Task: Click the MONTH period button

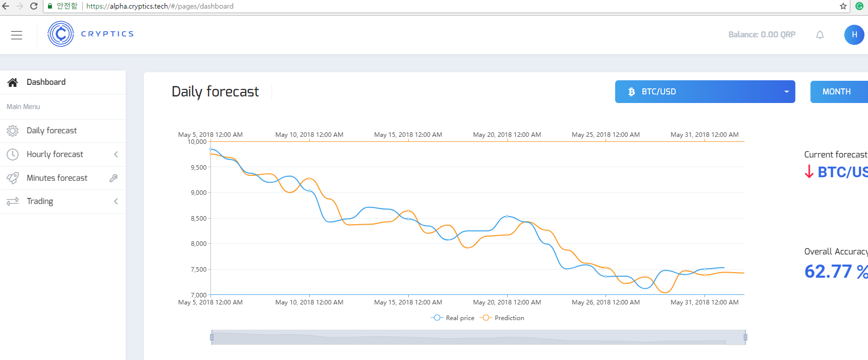Action: 839,92
